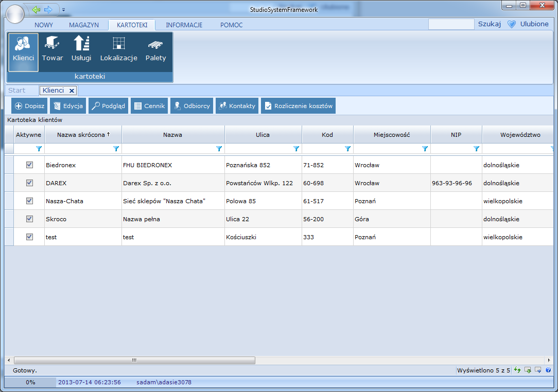
Task: Click the green back arrow icon
Action: tap(37, 10)
